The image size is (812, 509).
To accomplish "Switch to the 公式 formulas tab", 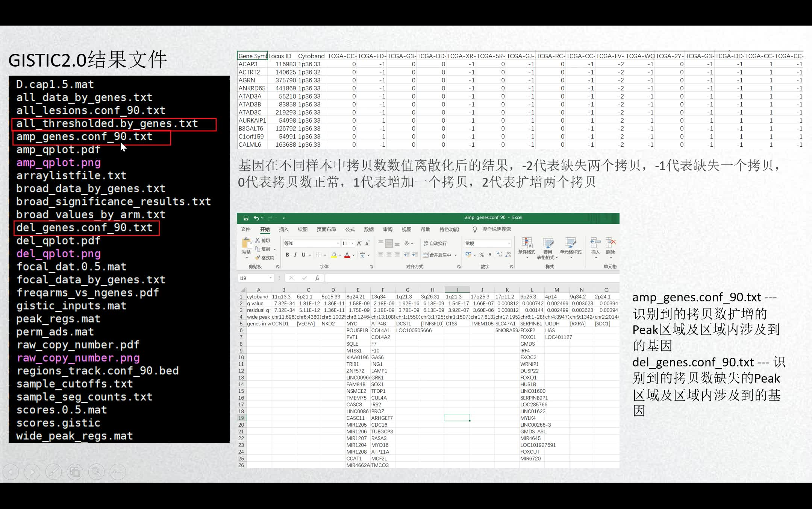I will point(350,229).
